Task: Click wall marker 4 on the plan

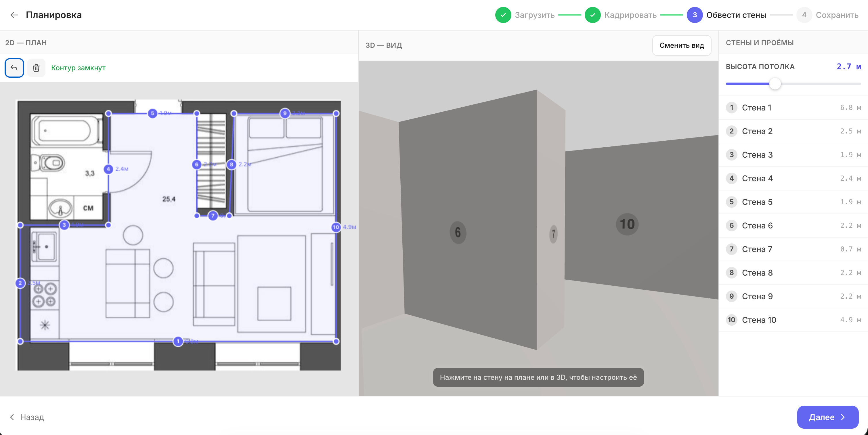Action: click(x=108, y=169)
